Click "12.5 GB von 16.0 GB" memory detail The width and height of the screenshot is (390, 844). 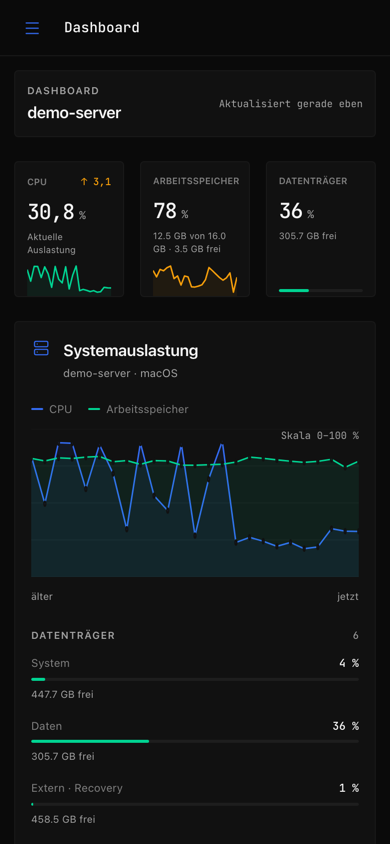click(189, 242)
